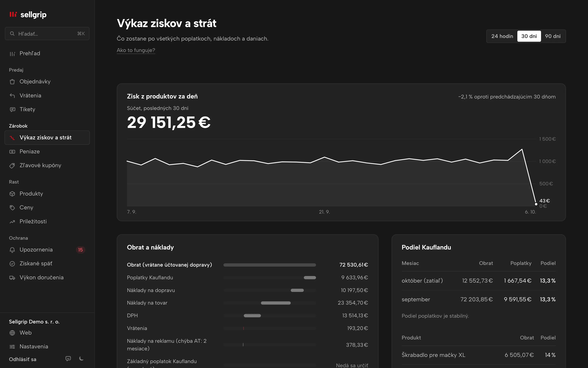Open Výkon doručenia page
The width and height of the screenshot is (588, 368).
pos(47,277)
